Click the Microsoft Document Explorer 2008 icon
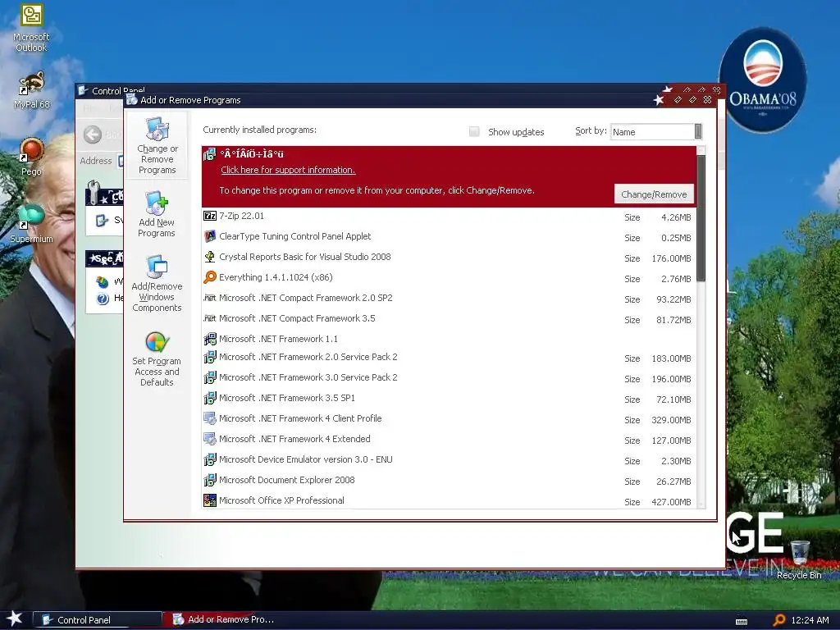Viewport: 840px width, 630px height. point(210,480)
